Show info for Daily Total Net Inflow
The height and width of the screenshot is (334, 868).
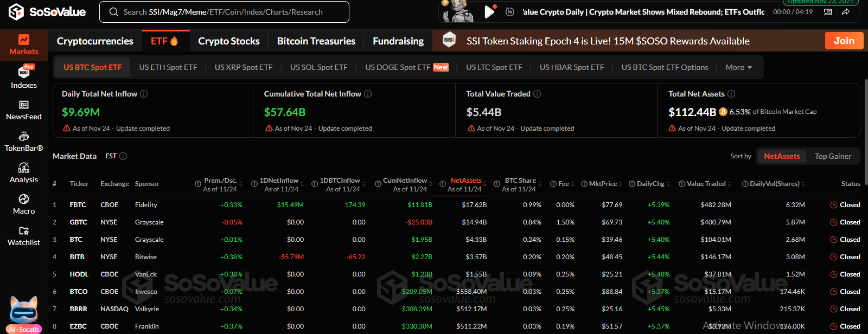pyautogui.click(x=144, y=94)
